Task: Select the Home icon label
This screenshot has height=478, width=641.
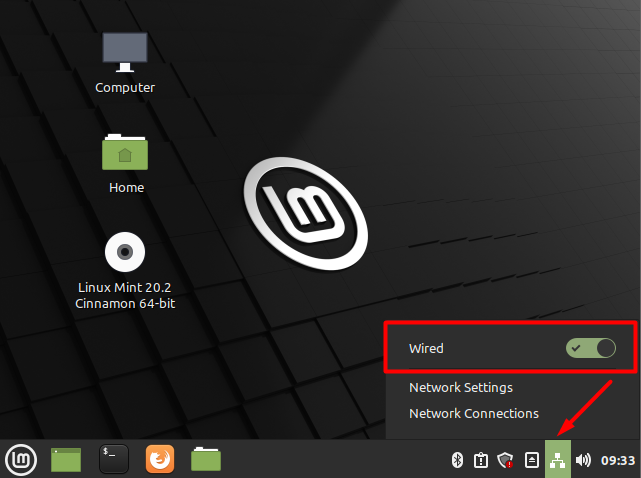Action: click(x=126, y=187)
